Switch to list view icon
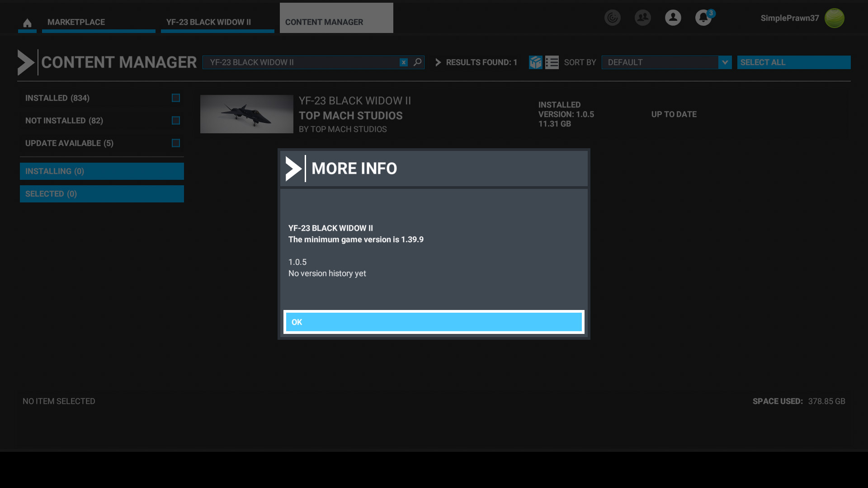 552,62
